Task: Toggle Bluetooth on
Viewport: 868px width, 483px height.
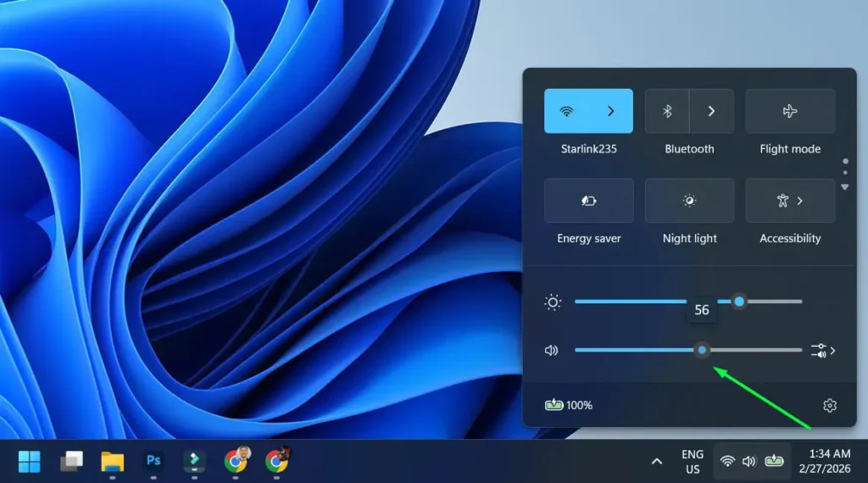Action: click(x=667, y=111)
